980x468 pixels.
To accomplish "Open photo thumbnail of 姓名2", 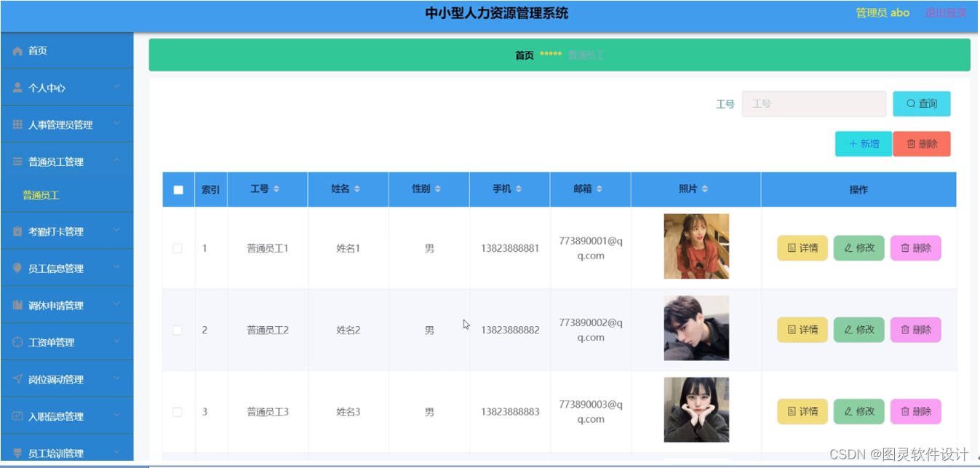I will (696, 328).
